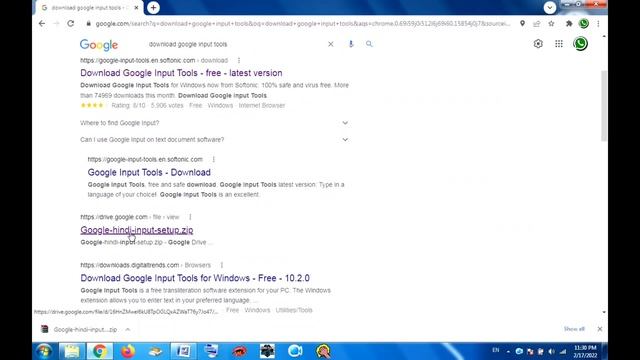Expand download item options chevron
The width and height of the screenshot is (640, 360).
128,329
